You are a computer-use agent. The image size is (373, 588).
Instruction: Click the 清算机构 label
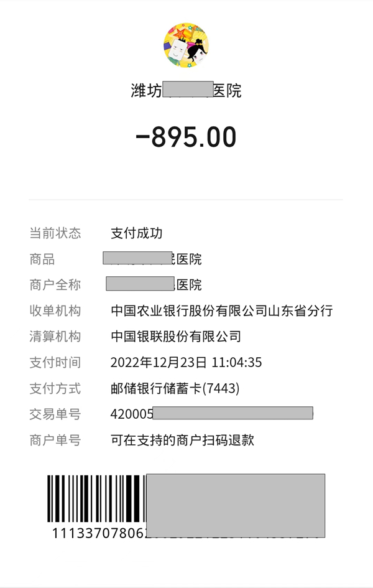55,337
